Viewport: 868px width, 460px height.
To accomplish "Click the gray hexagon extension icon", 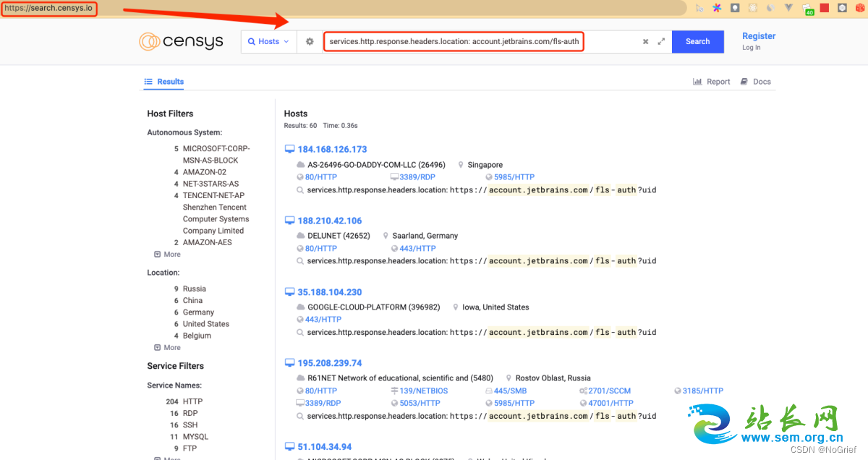I will pyautogui.click(x=842, y=8).
